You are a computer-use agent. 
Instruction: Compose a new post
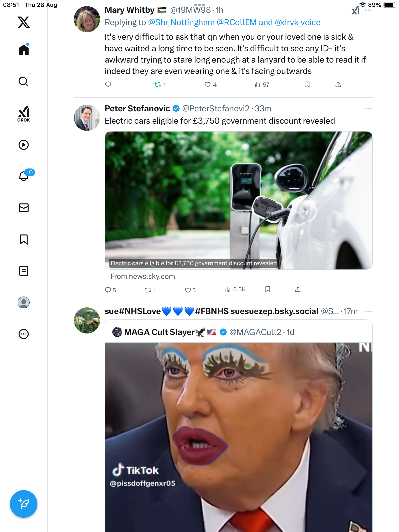coord(24,504)
